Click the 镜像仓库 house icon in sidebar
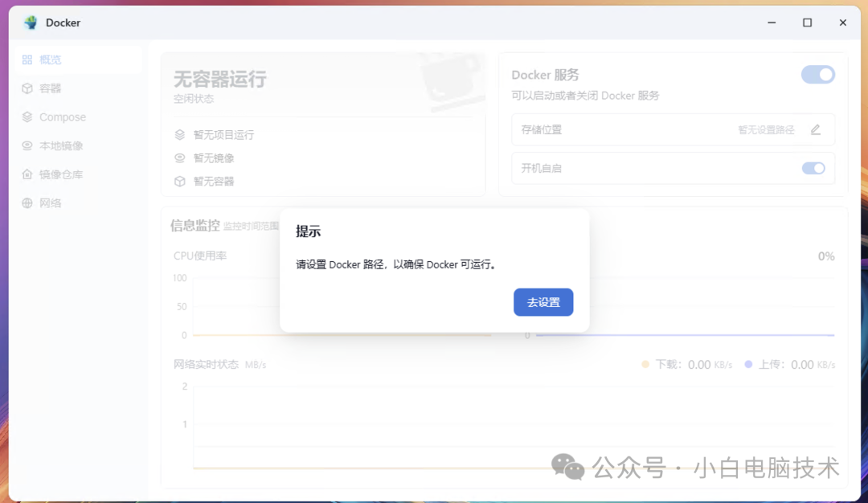The height and width of the screenshot is (503, 868). click(27, 174)
